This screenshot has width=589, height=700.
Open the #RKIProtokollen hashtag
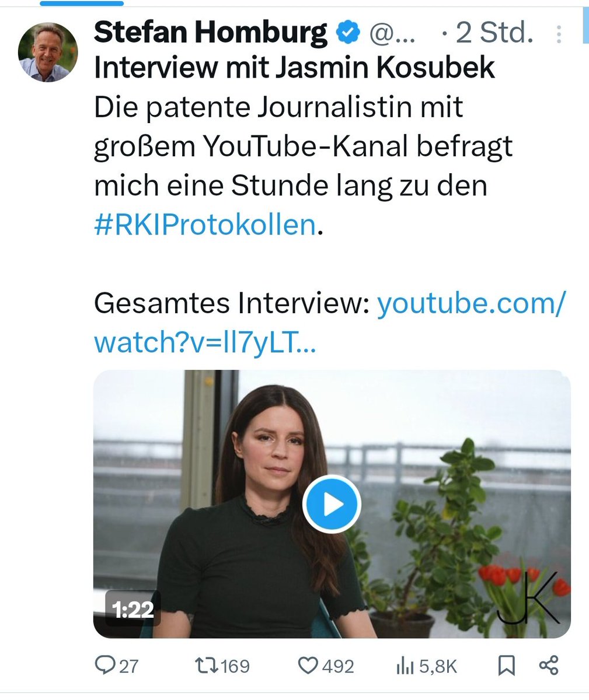coord(205,225)
